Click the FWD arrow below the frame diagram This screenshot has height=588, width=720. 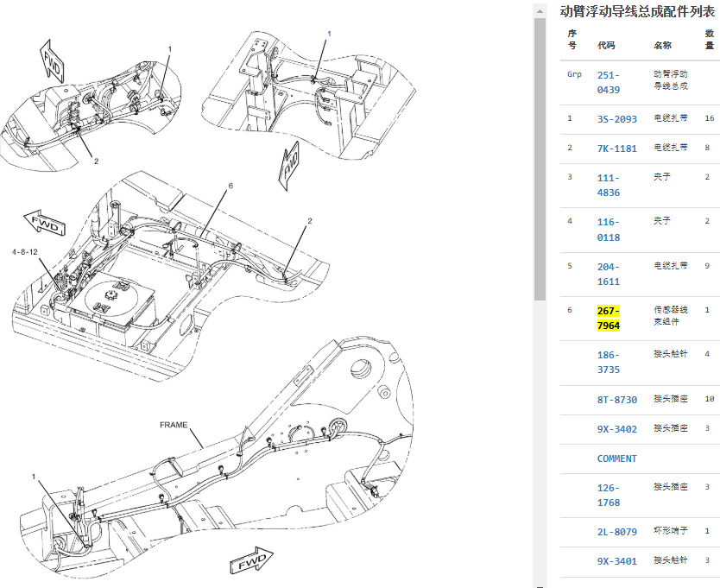tap(251, 560)
